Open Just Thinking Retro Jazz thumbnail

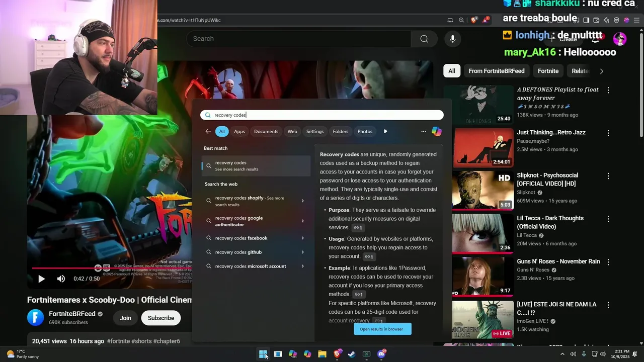coord(482,147)
